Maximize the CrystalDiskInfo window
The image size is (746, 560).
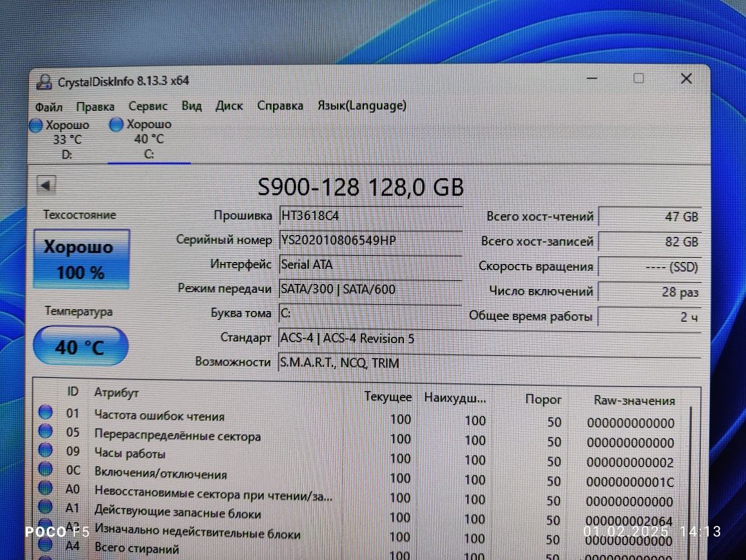638,79
